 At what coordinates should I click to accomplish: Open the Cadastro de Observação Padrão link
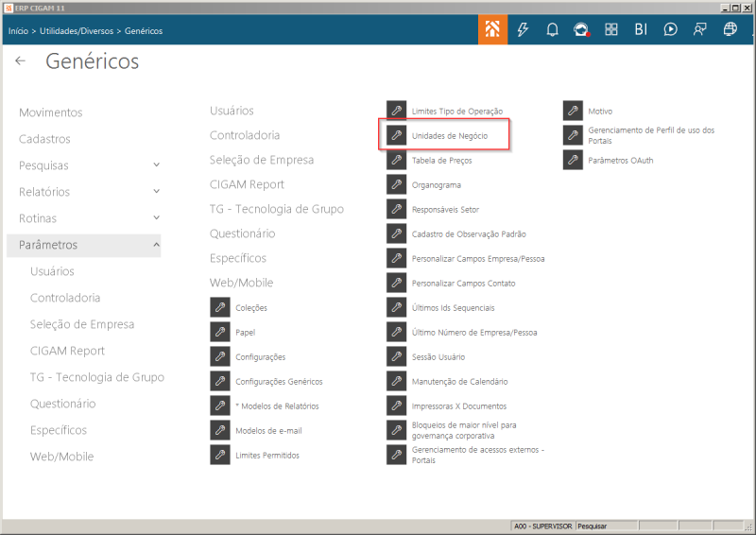[469, 234]
